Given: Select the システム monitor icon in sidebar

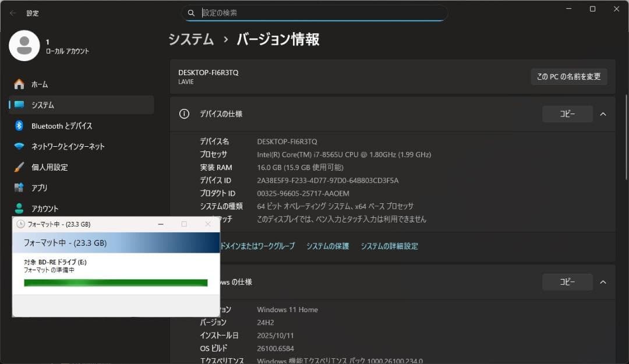Looking at the screenshot, I should coord(17,105).
